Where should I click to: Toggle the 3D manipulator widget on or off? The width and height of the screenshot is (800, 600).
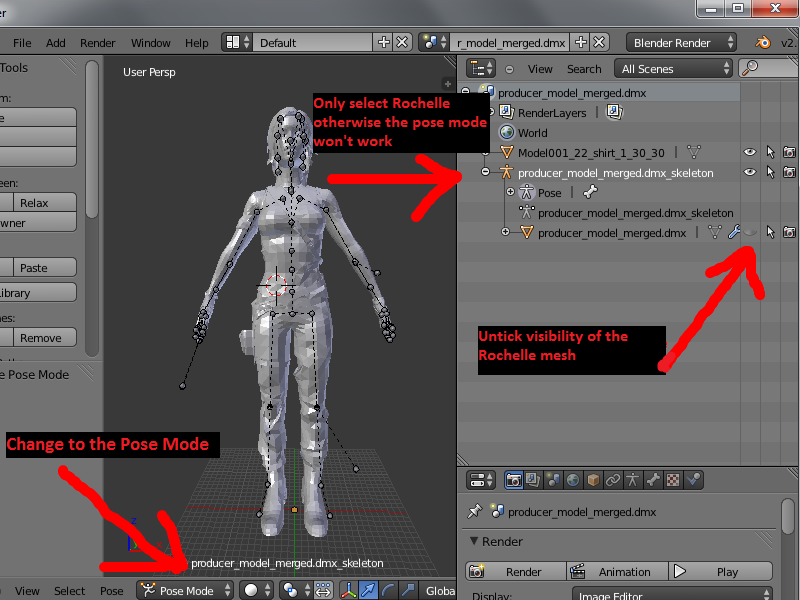pos(348,590)
